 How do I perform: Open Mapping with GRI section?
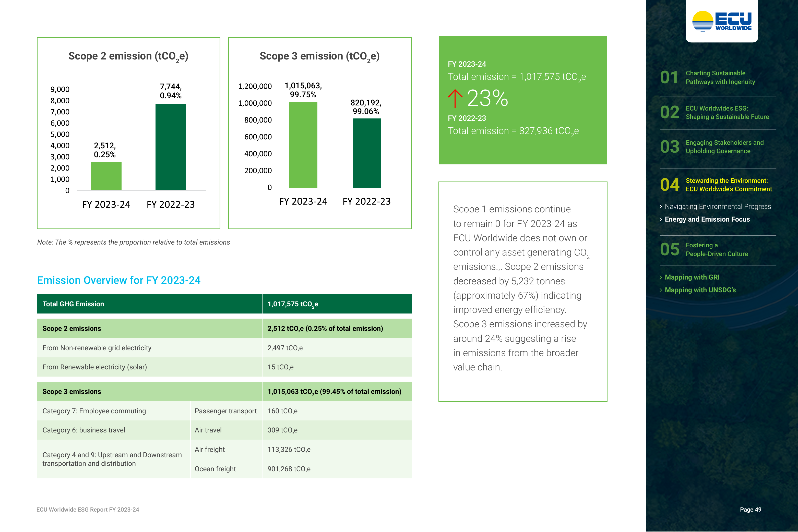pyautogui.click(x=692, y=277)
